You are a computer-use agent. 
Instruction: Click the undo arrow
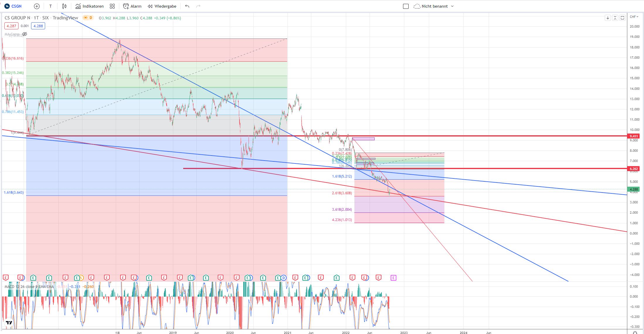[187, 6]
